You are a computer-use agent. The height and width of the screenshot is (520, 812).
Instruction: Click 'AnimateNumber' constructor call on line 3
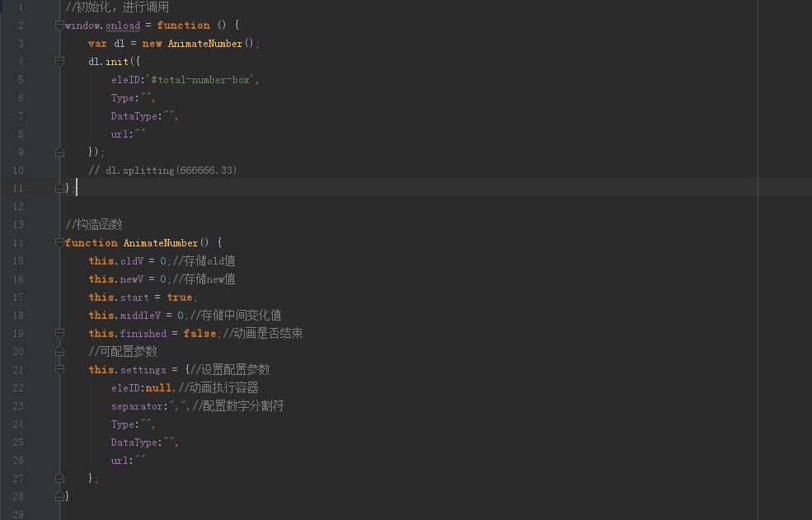pos(205,44)
